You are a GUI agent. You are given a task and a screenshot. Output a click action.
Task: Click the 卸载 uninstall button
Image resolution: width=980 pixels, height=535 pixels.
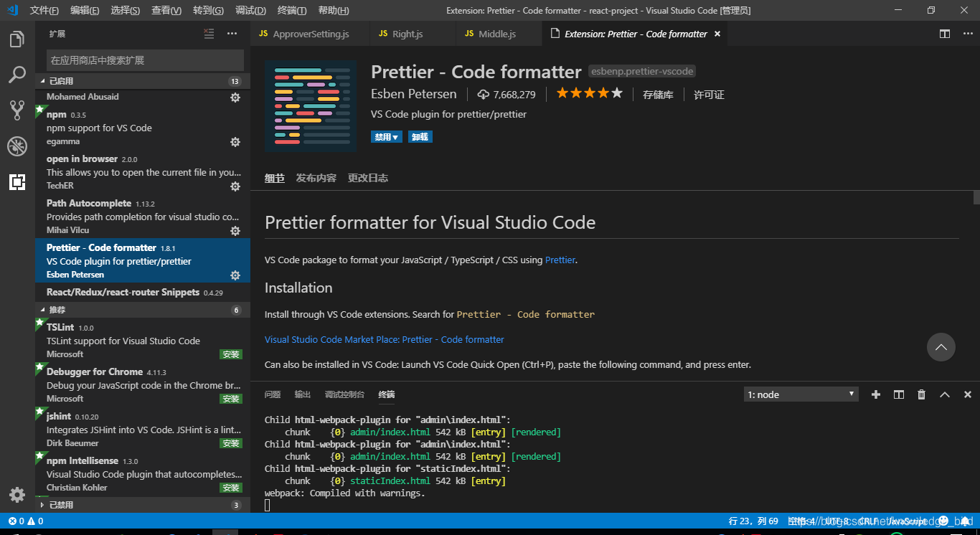(x=420, y=136)
